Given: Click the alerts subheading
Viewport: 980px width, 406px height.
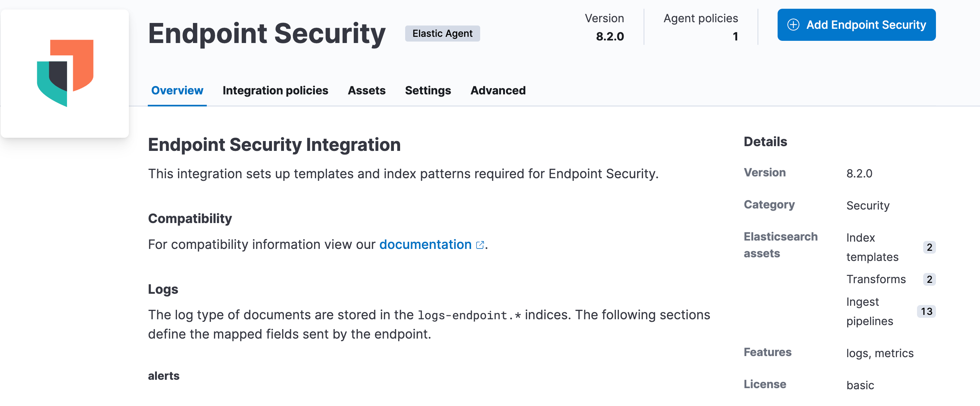Looking at the screenshot, I should point(163,376).
